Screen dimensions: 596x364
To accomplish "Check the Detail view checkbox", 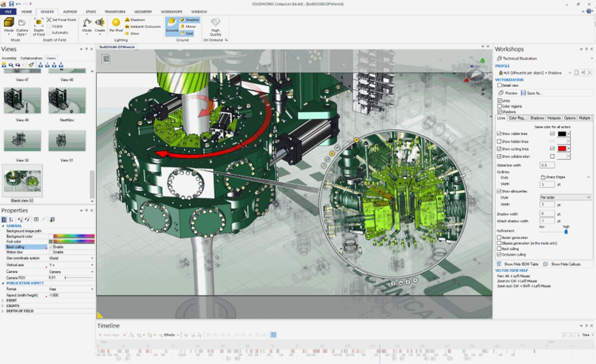I will coord(500,86).
